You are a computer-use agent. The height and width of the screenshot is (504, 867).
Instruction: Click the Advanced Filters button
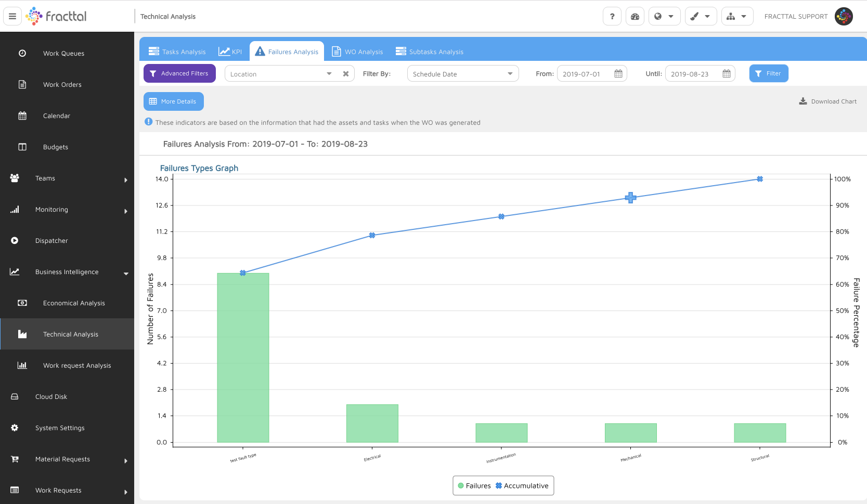coord(179,73)
